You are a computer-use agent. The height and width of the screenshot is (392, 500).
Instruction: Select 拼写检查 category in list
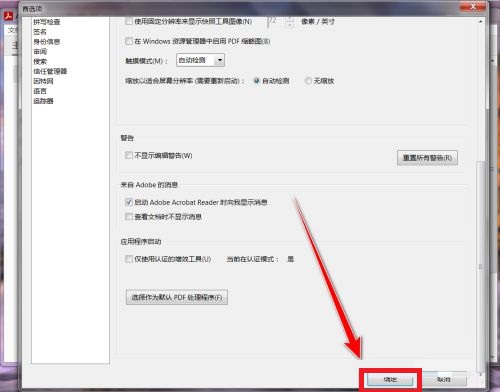click(47, 22)
